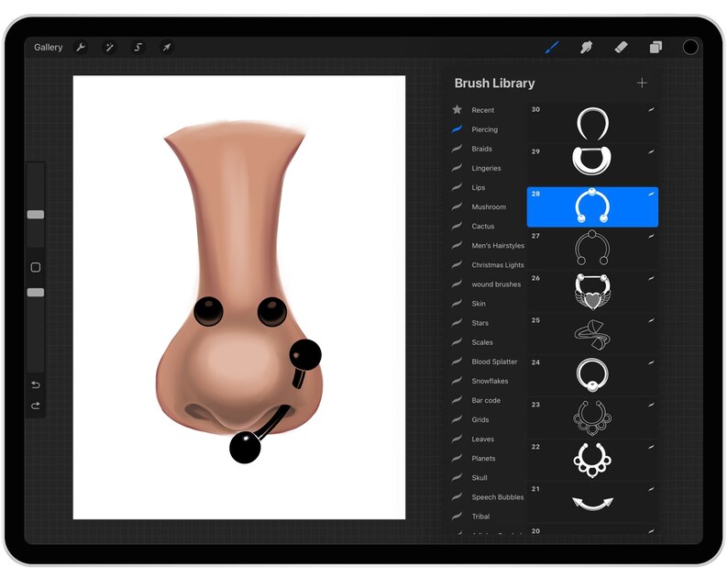Tap the star icon beside Recent

click(x=457, y=110)
